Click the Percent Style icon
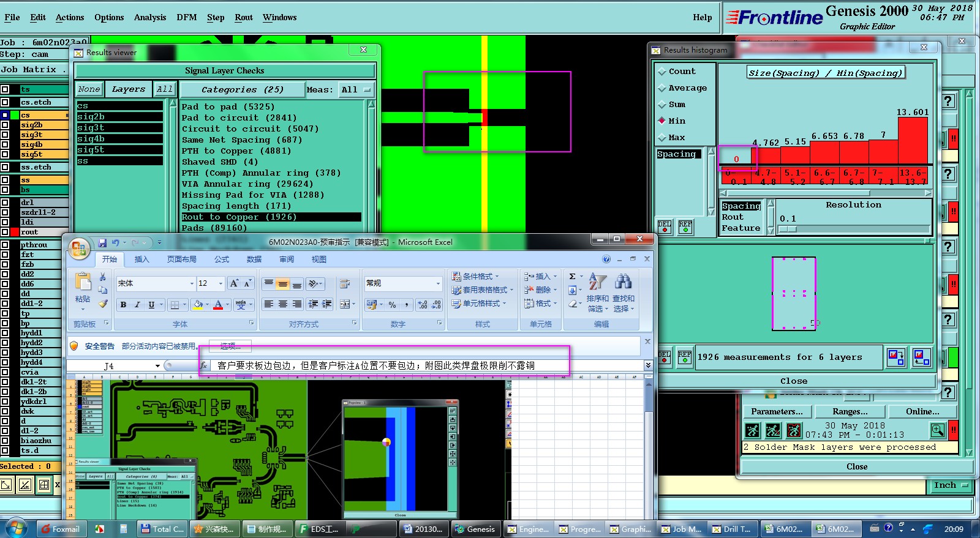The image size is (980, 538). point(392,304)
